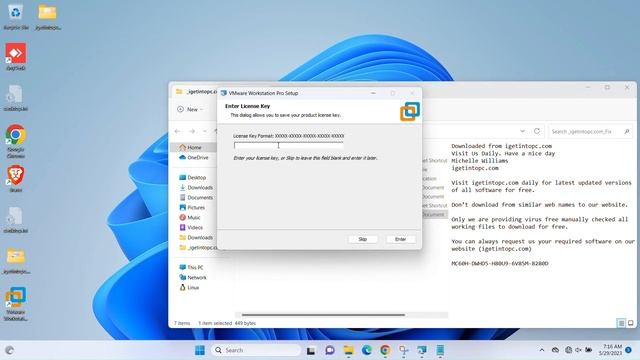
Task: Open Microsoft Edge from taskbar
Action: coord(367,350)
